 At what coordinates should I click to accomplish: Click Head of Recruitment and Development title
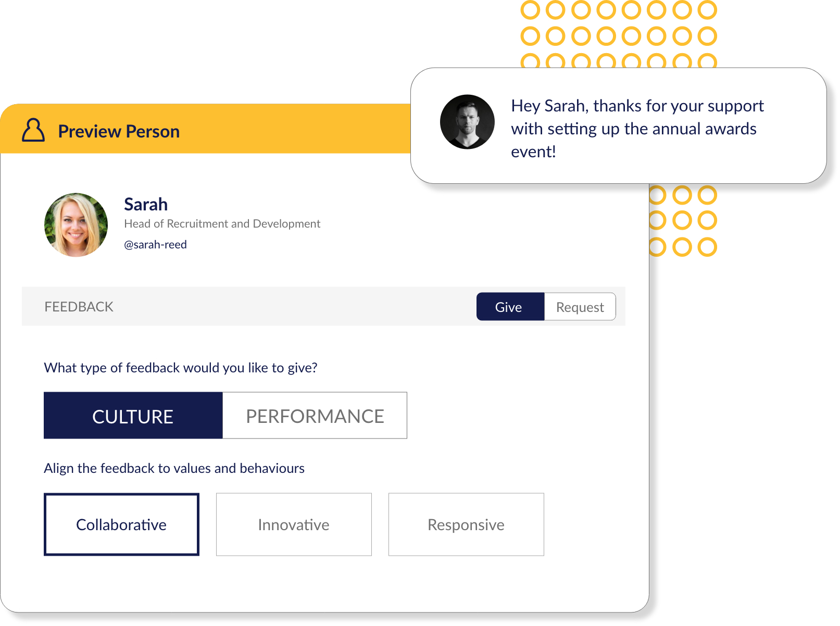coord(222,224)
